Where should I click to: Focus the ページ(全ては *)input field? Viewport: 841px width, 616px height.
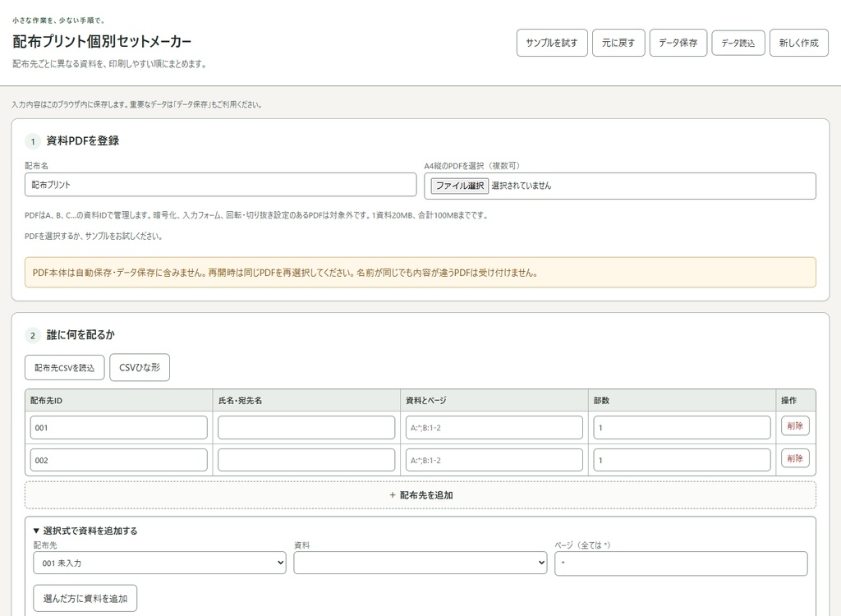(x=681, y=563)
